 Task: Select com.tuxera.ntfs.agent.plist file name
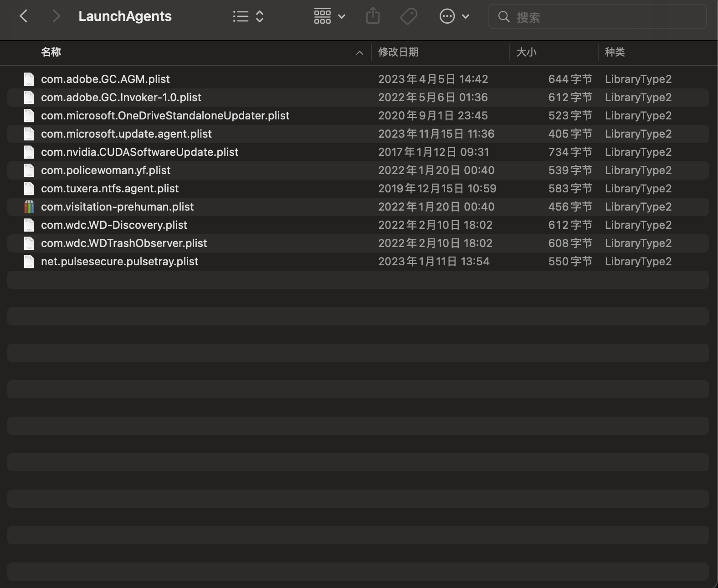click(x=110, y=189)
